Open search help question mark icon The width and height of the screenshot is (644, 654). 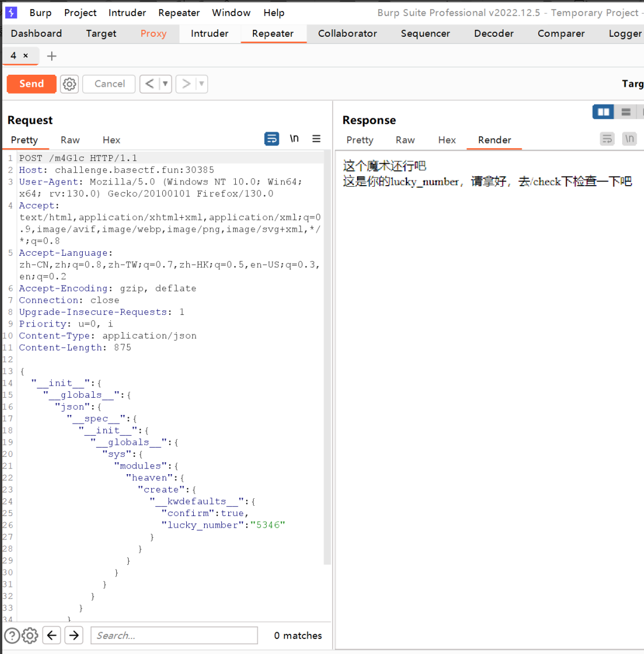[12, 636]
